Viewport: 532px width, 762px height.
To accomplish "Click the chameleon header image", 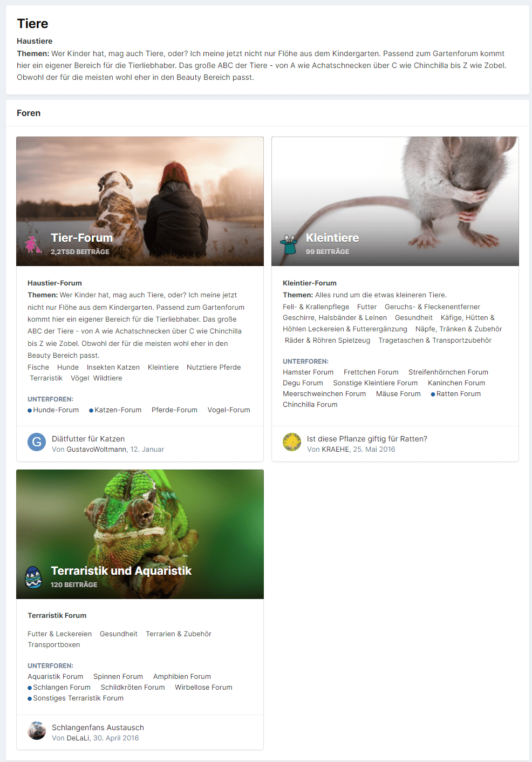I will 140,534.
